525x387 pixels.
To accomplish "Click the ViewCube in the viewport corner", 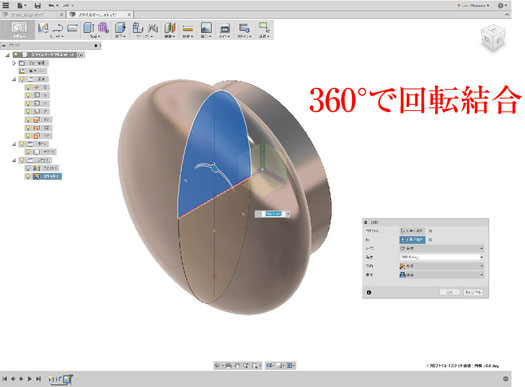I will [492, 38].
